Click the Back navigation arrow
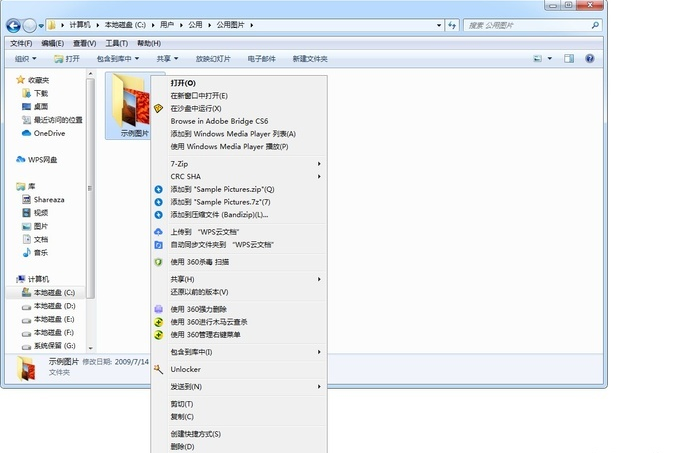The height and width of the screenshot is (453, 700). (x=13, y=25)
